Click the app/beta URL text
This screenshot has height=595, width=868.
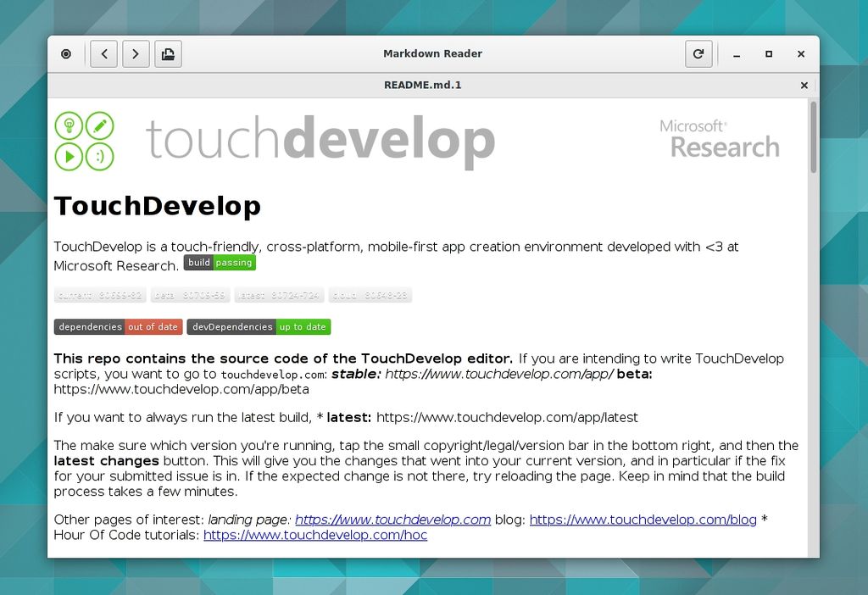(x=181, y=389)
